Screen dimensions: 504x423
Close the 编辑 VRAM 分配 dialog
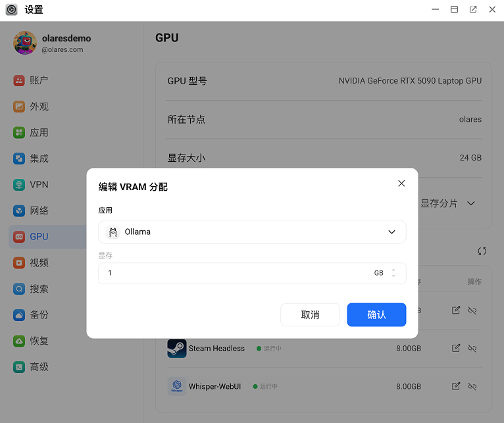click(x=401, y=184)
